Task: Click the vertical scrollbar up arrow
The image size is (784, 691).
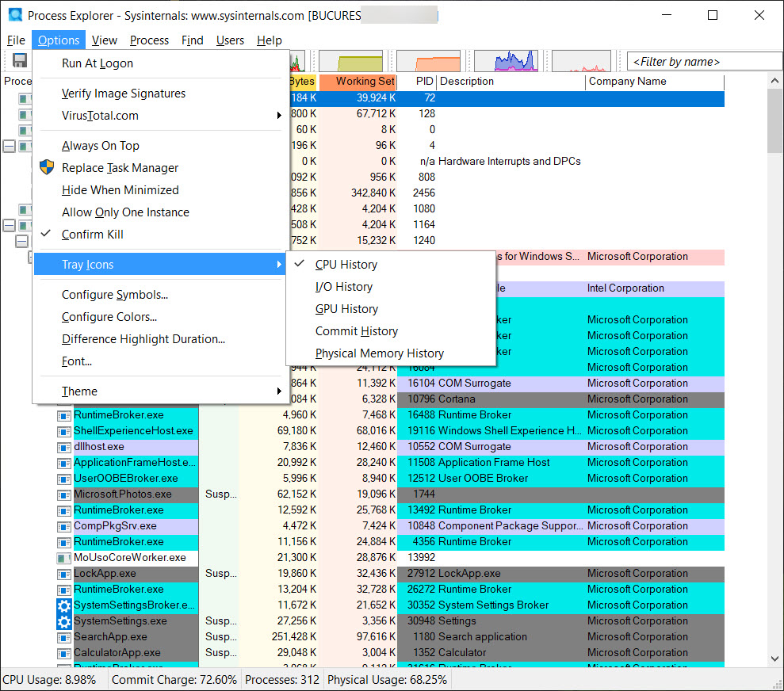Action: pos(774,81)
